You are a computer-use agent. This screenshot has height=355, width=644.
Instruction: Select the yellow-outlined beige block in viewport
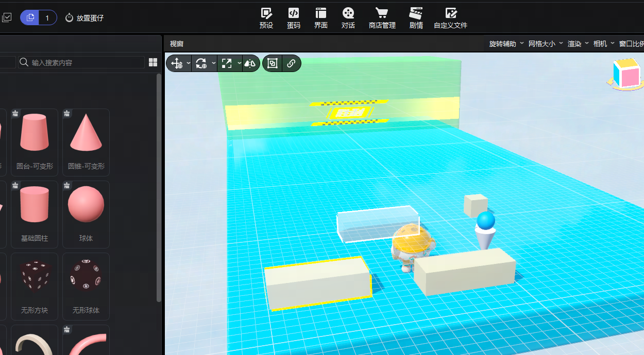[x=318, y=283]
